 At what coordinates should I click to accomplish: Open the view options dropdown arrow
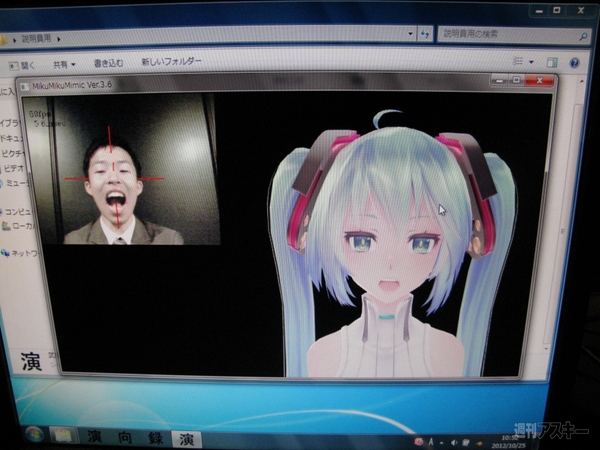pyautogui.click(x=531, y=62)
